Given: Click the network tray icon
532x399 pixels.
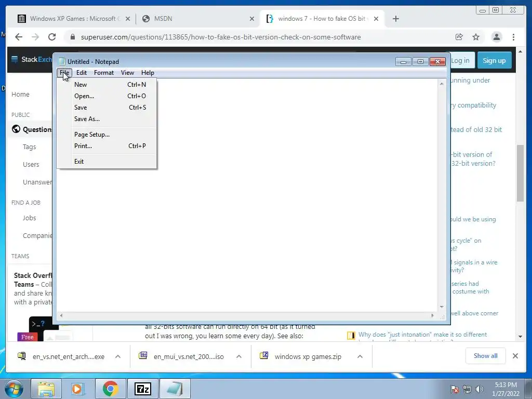Looking at the screenshot, I should pyautogui.click(x=467, y=389).
